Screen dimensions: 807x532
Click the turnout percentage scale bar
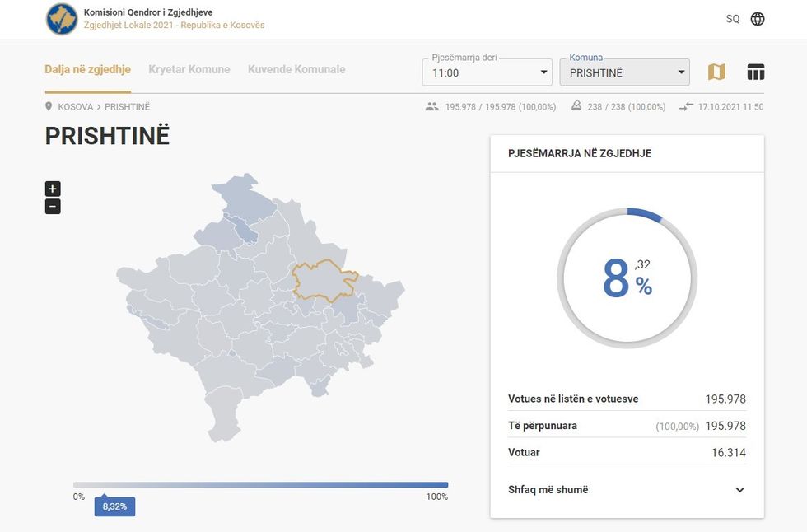click(x=260, y=485)
